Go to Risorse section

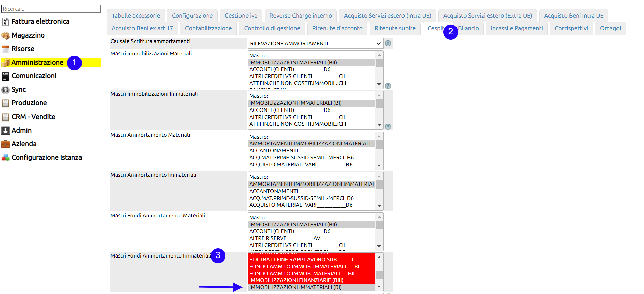point(23,49)
